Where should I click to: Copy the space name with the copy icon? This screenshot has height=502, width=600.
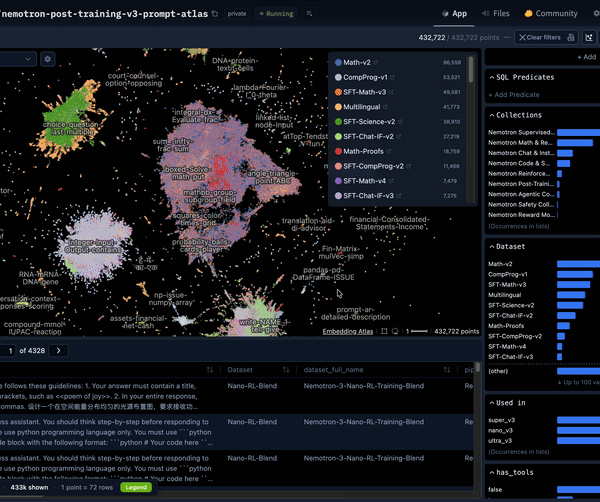215,14
